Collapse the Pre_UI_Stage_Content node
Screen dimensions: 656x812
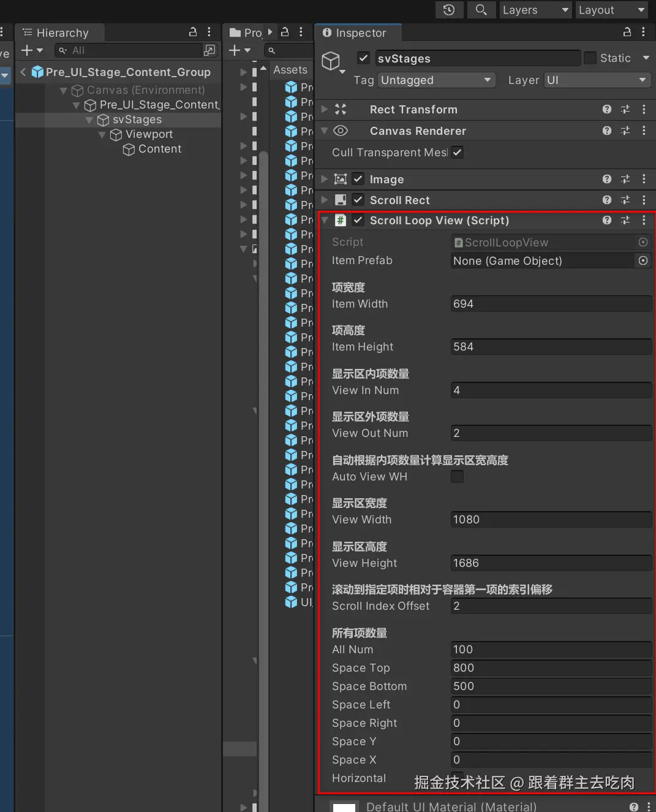pos(76,105)
